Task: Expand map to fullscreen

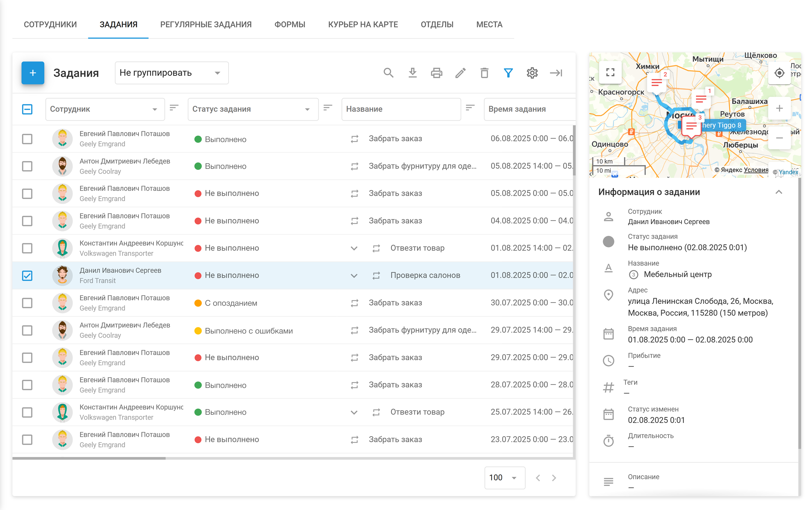Action: [x=610, y=72]
